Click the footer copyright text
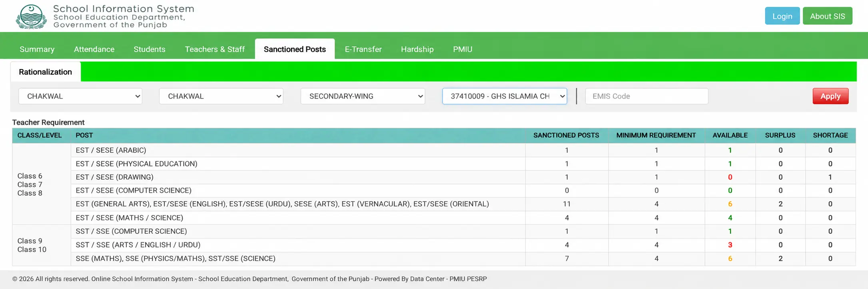The height and width of the screenshot is (289, 868). coord(249,279)
